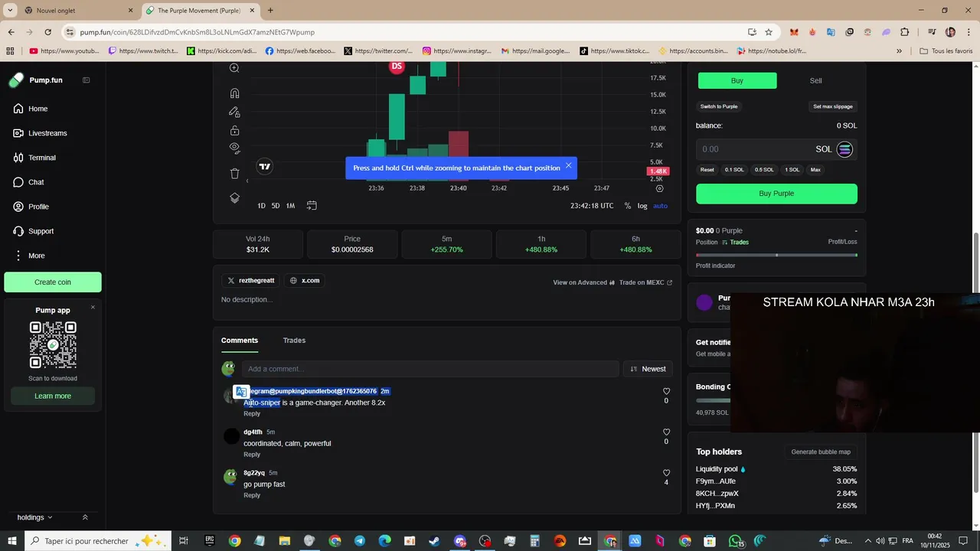Click the Solana token icon in amount field

pyautogui.click(x=844, y=149)
